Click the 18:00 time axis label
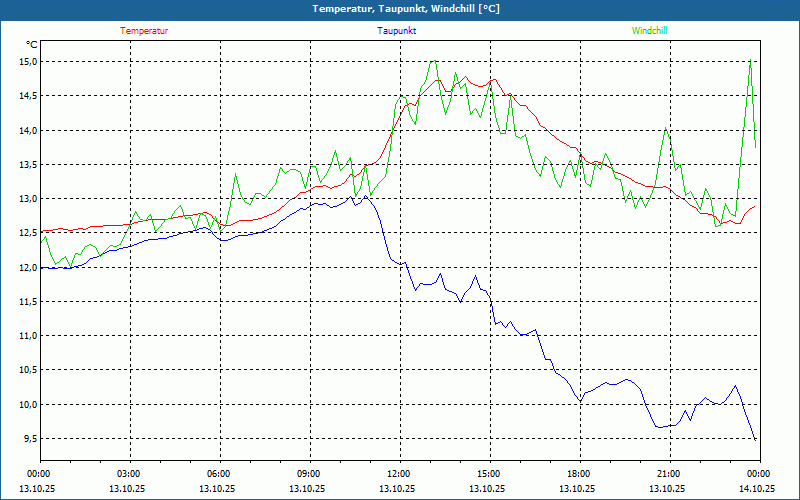 point(580,473)
